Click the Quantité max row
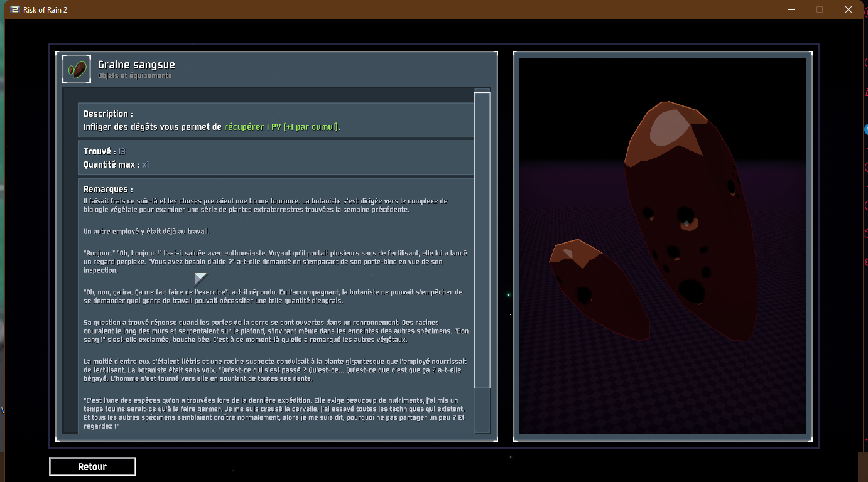This screenshot has width=868, height=482. pyautogui.click(x=116, y=164)
